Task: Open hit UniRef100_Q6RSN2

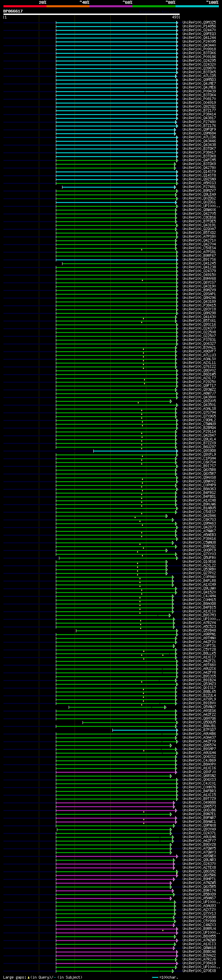Action: (x=199, y=776)
